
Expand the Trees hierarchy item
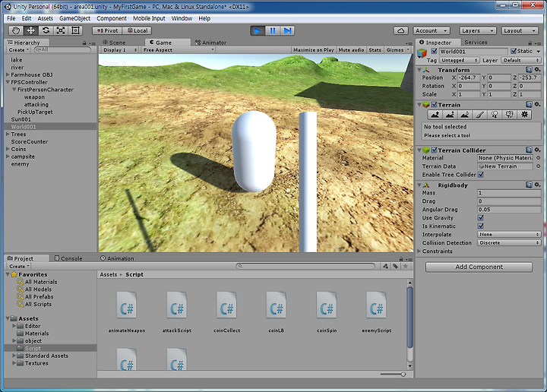(8, 134)
